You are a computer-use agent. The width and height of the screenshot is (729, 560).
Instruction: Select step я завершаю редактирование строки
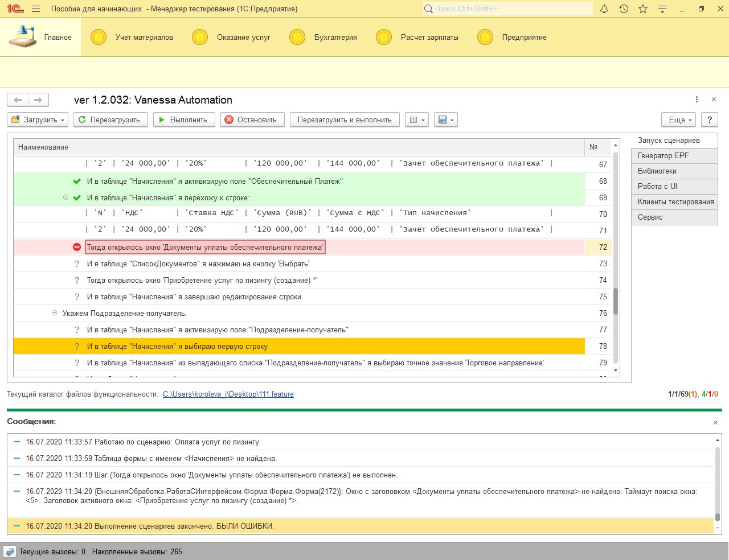click(194, 297)
